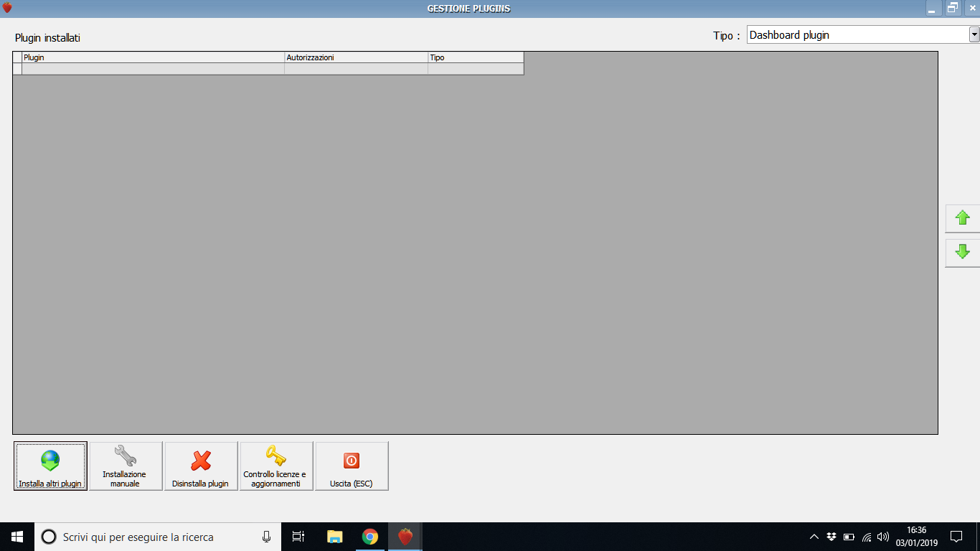The image size is (980, 551).
Task: Select the first row's selector cell
Action: [x=17, y=69]
